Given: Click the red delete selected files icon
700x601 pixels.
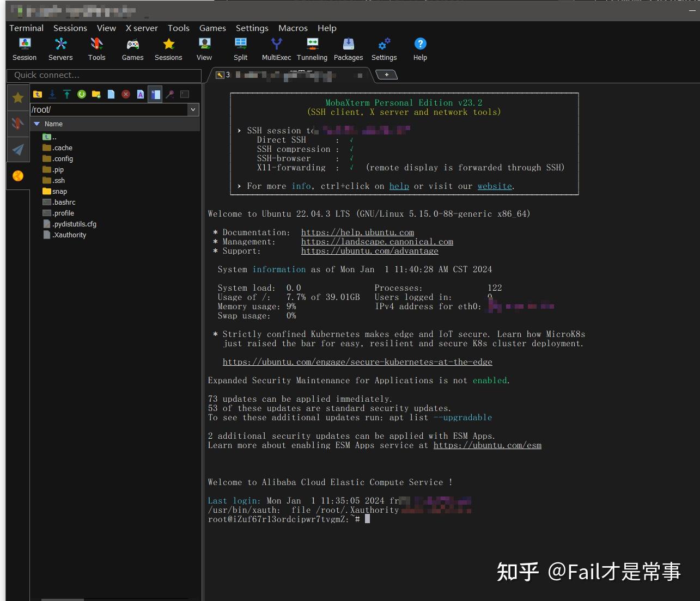Looking at the screenshot, I should click(126, 94).
